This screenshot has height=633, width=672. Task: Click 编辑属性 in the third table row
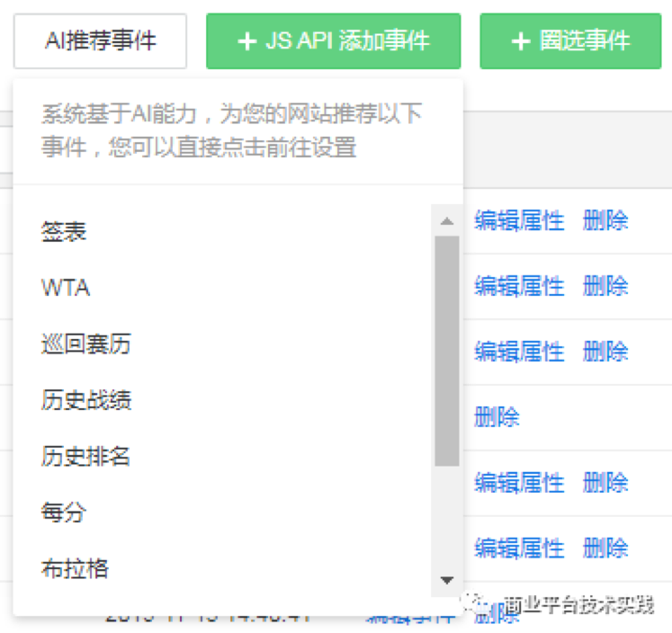pos(519,352)
